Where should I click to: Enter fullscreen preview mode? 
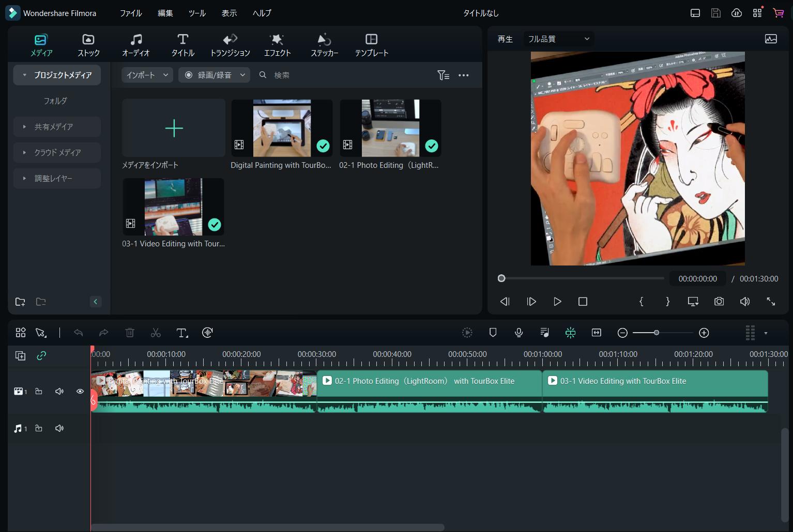(771, 302)
